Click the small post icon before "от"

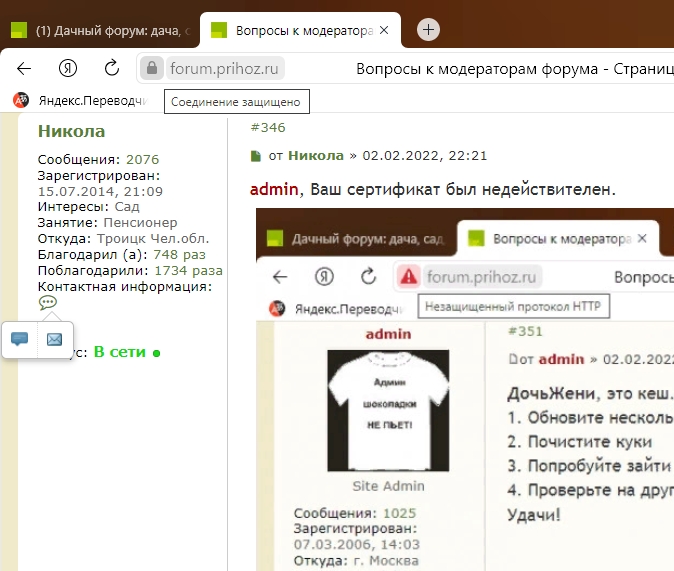tap(254, 156)
